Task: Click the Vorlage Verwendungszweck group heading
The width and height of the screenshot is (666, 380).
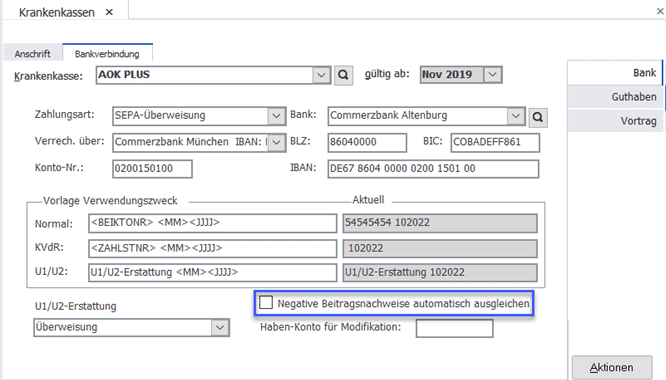Action: pos(110,200)
